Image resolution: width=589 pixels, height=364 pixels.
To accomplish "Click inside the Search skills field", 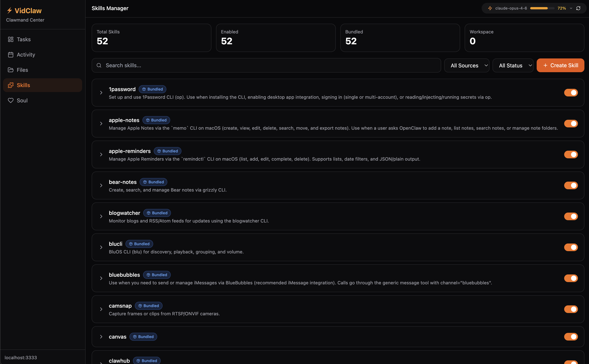I will (x=193, y=65).
